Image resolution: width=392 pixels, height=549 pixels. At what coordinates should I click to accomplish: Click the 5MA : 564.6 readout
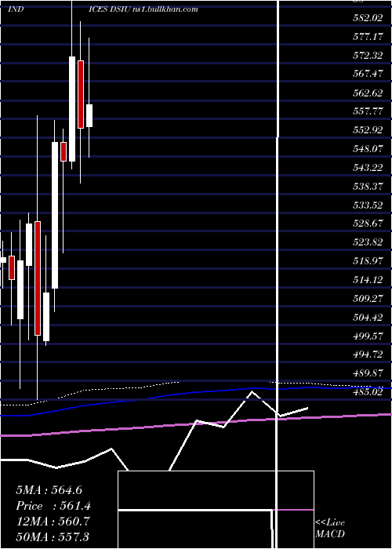point(49,490)
